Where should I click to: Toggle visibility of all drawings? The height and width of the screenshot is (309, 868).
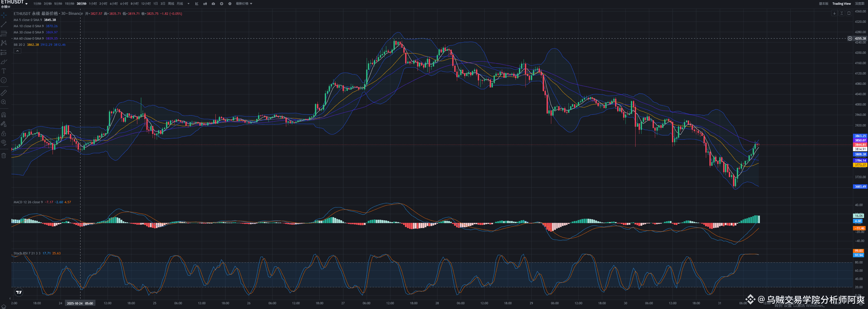click(4, 142)
